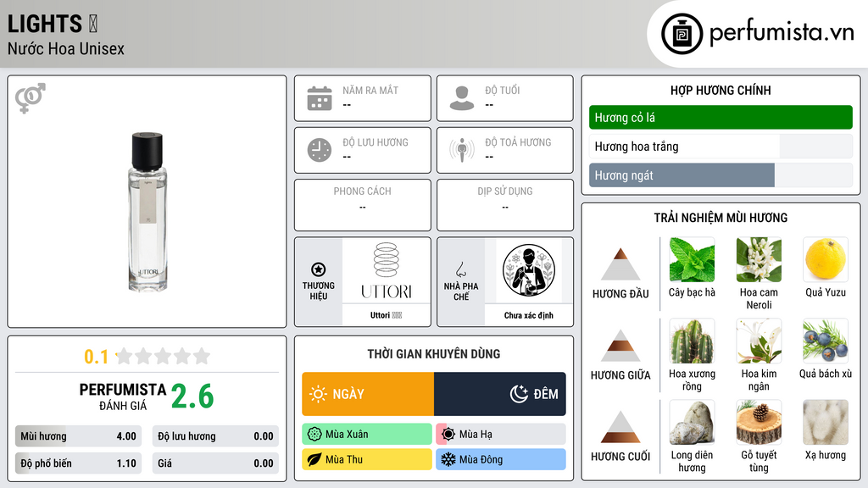Open the Long diên hương note image

(692, 423)
